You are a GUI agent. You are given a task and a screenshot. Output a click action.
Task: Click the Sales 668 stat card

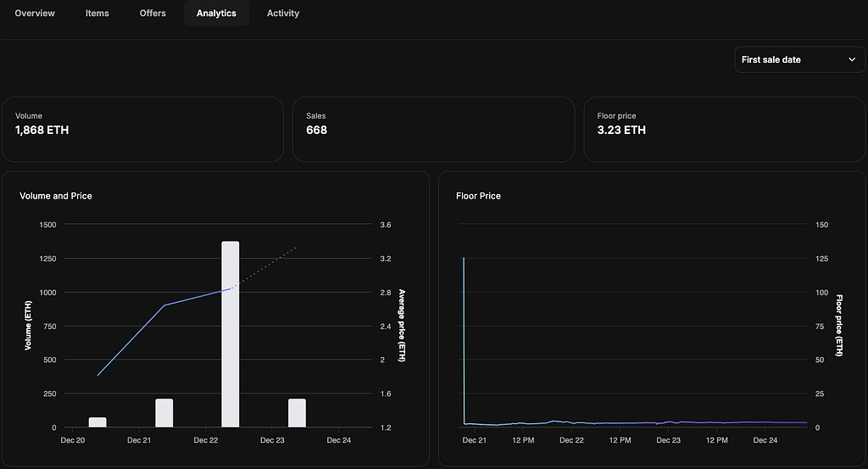click(x=432, y=129)
